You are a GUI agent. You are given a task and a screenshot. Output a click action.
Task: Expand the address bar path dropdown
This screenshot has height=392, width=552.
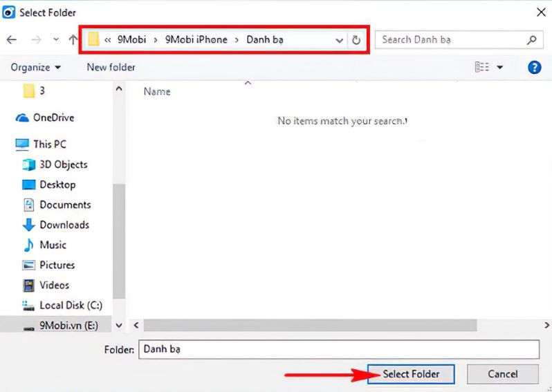[339, 40]
